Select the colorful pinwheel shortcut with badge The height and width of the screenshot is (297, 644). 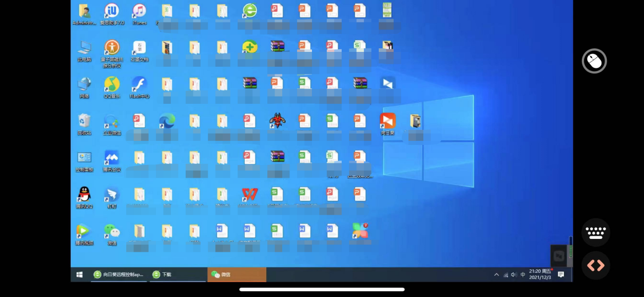(x=360, y=231)
